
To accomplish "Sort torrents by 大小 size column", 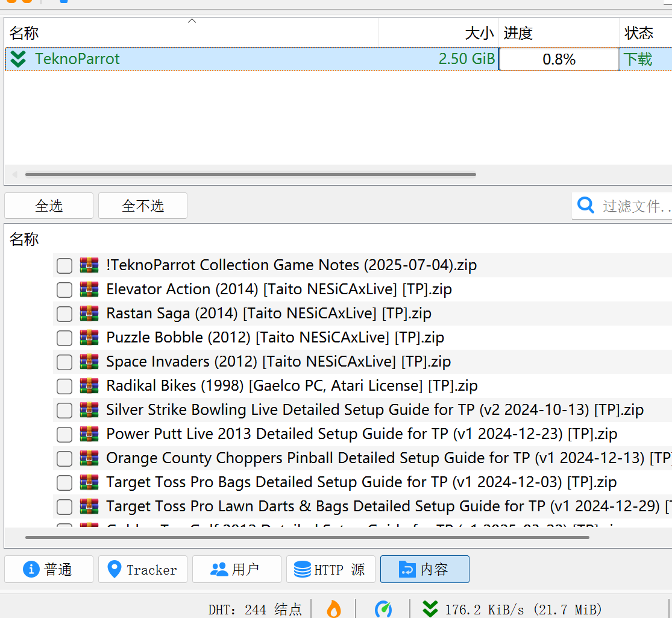I will pos(438,33).
